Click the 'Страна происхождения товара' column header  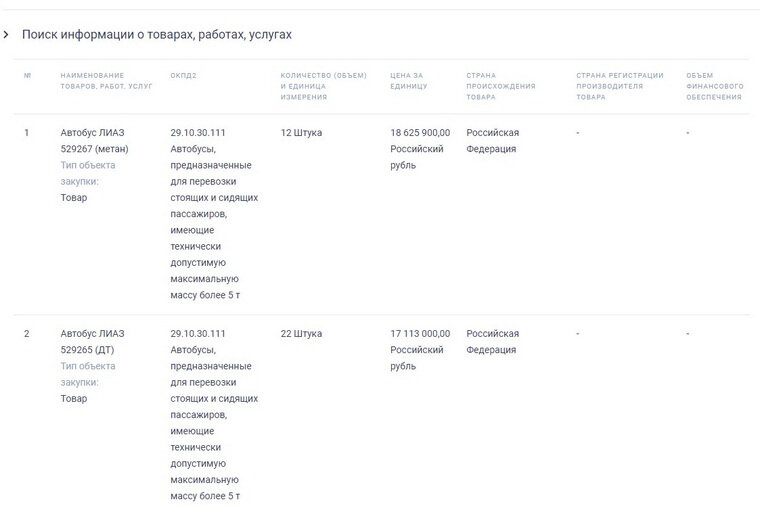501,86
